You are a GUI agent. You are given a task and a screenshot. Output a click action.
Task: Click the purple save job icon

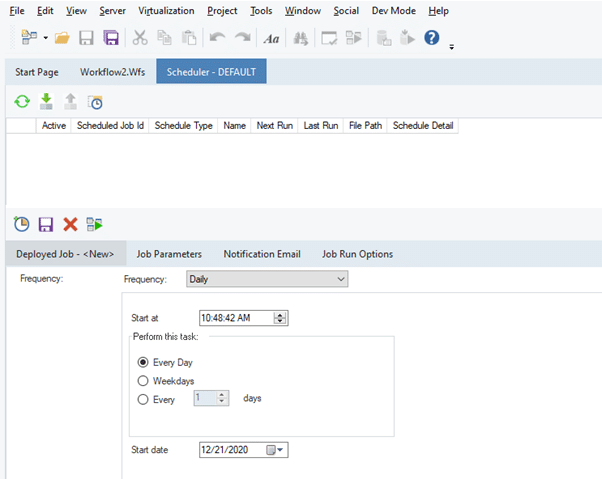tap(46, 225)
